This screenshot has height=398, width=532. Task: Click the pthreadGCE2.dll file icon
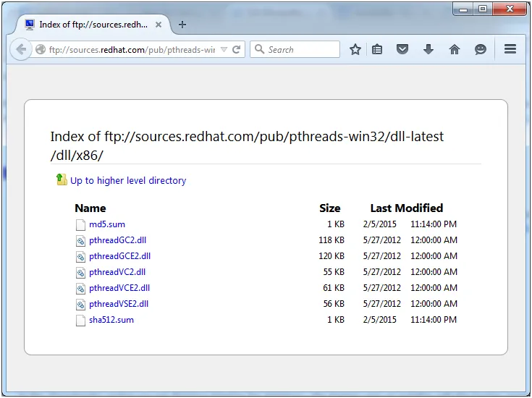80,256
